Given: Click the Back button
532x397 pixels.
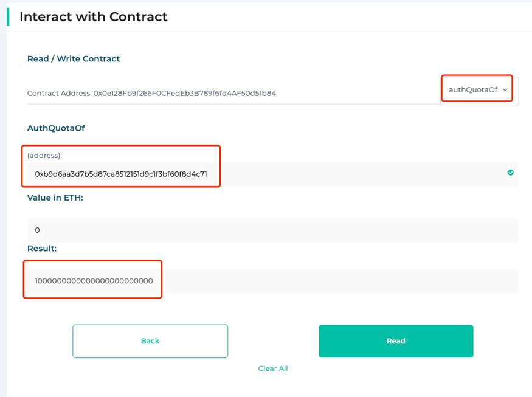Looking at the screenshot, I should 150,341.
